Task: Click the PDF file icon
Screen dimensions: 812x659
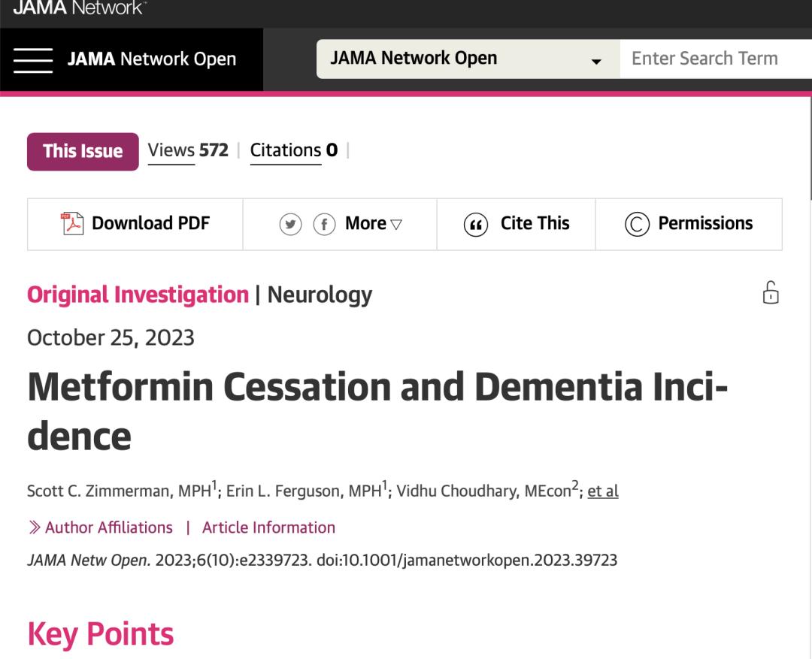Action: pyautogui.click(x=72, y=224)
